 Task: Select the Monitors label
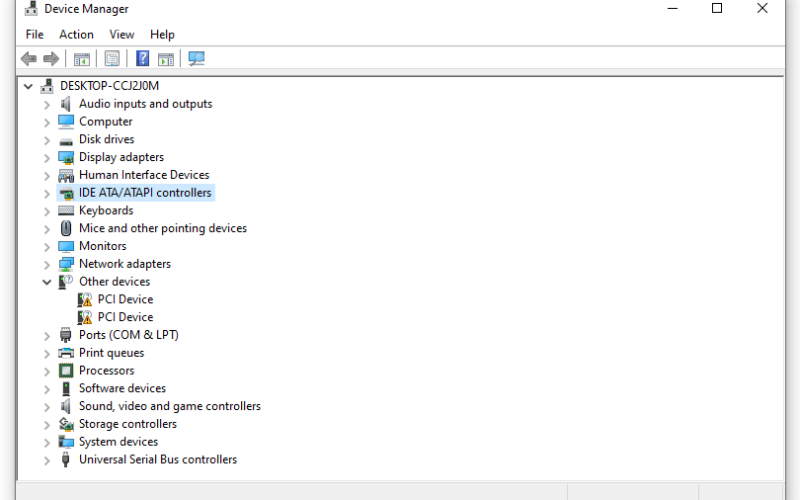(103, 246)
